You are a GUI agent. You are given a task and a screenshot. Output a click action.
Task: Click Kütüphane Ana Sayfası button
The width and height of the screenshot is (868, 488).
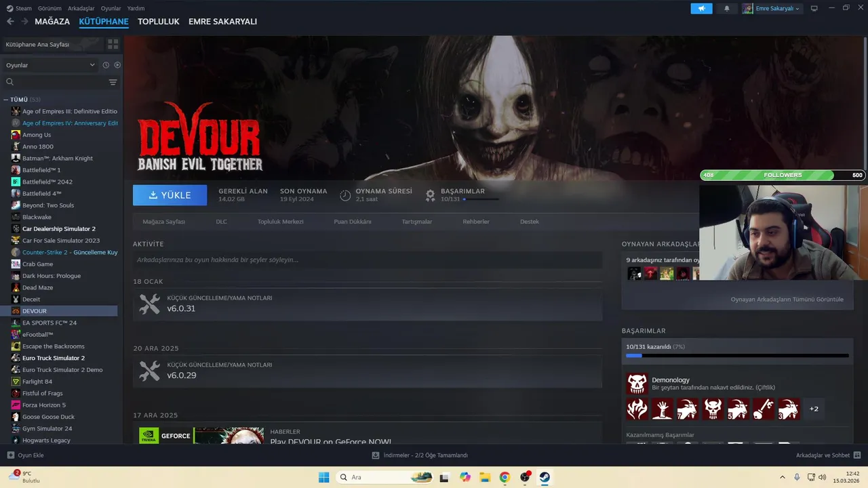click(x=52, y=44)
